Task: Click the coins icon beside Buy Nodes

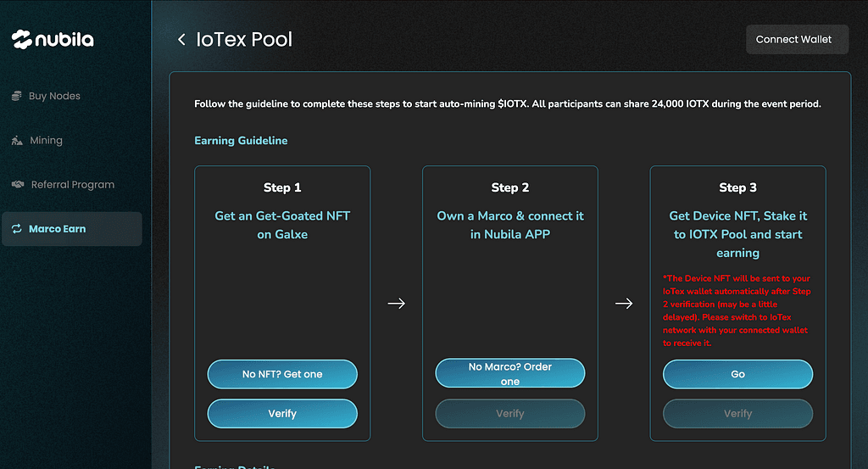Action: click(x=16, y=97)
